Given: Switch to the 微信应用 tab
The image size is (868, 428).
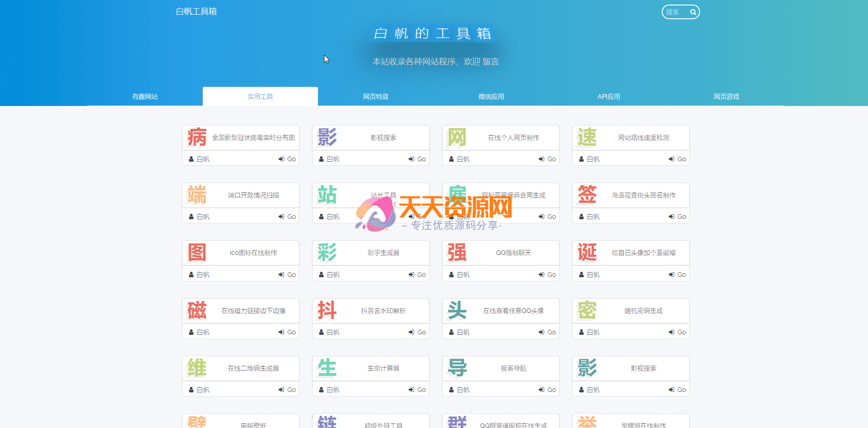Looking at the screenshot, I should (x=491, y=96).
